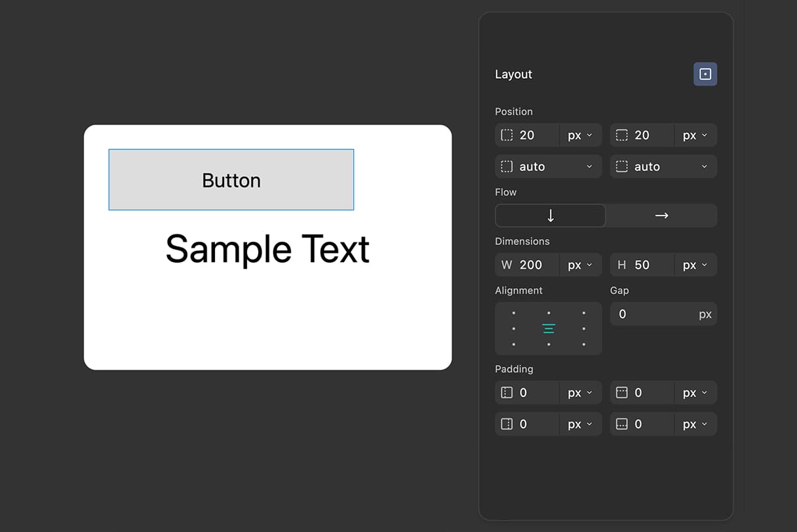Click the padding-top icon in Padding section

[x=621, y=392]
